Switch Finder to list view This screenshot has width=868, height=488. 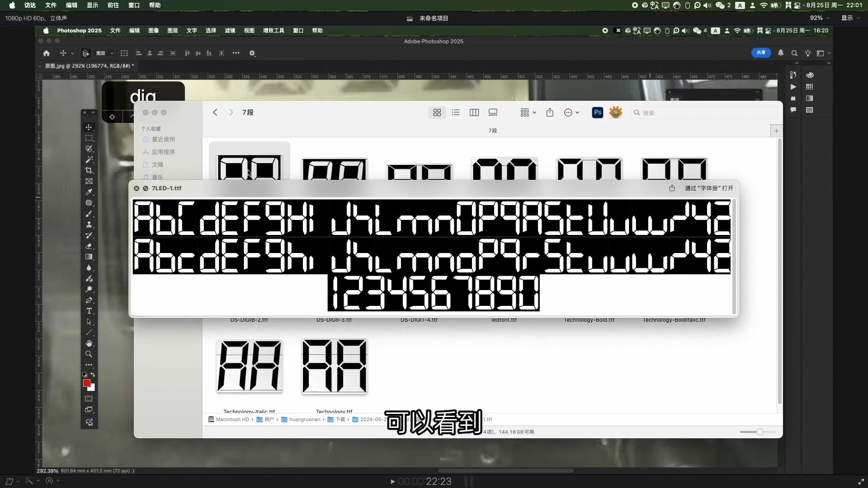click(456, 113)
